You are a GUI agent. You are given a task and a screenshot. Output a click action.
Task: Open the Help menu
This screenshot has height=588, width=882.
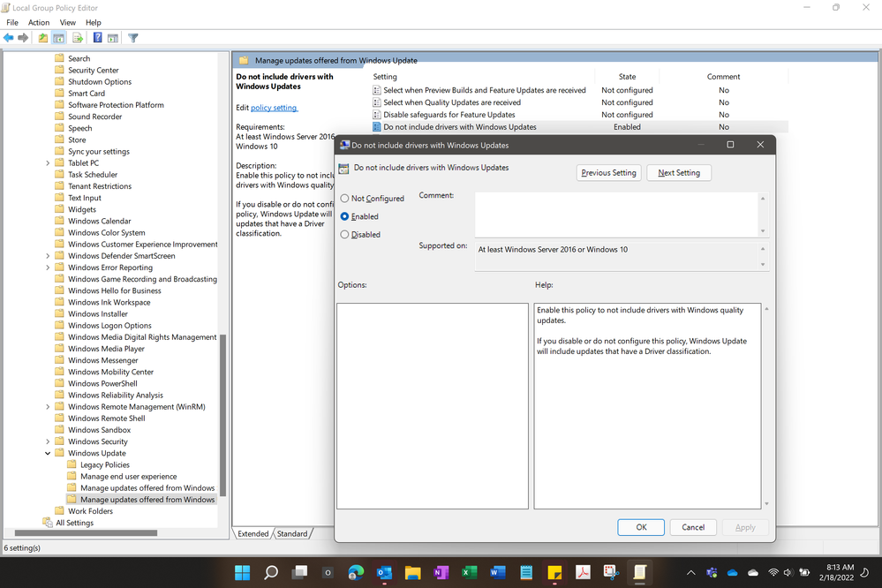94,22
